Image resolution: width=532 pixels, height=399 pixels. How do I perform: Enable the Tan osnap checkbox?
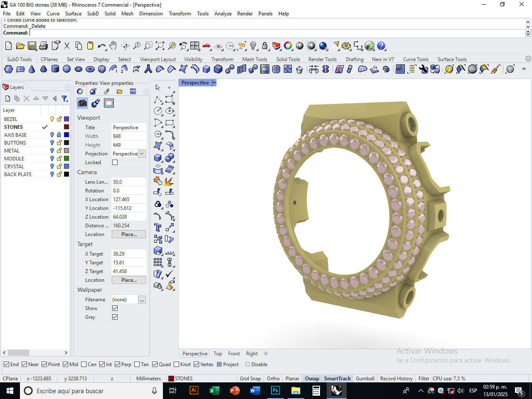tap(137, 365)
